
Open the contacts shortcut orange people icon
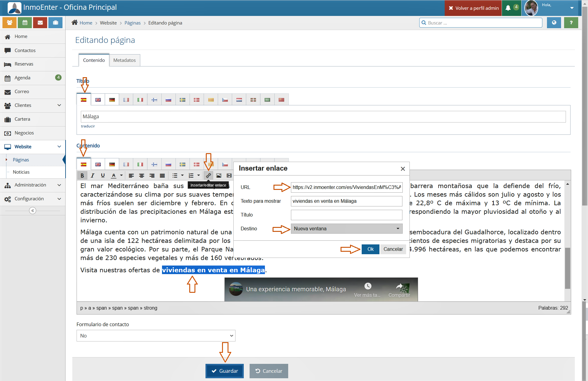point(9,23)
